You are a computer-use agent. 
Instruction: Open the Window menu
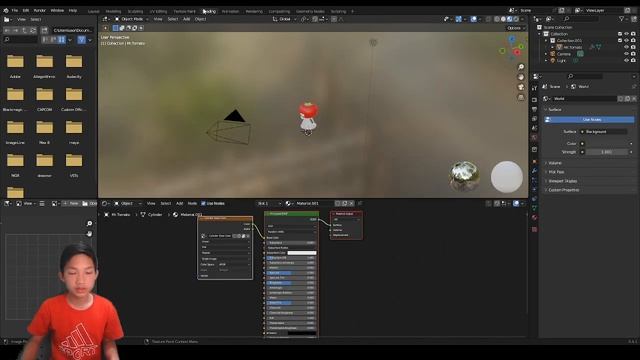coord(57,11)
